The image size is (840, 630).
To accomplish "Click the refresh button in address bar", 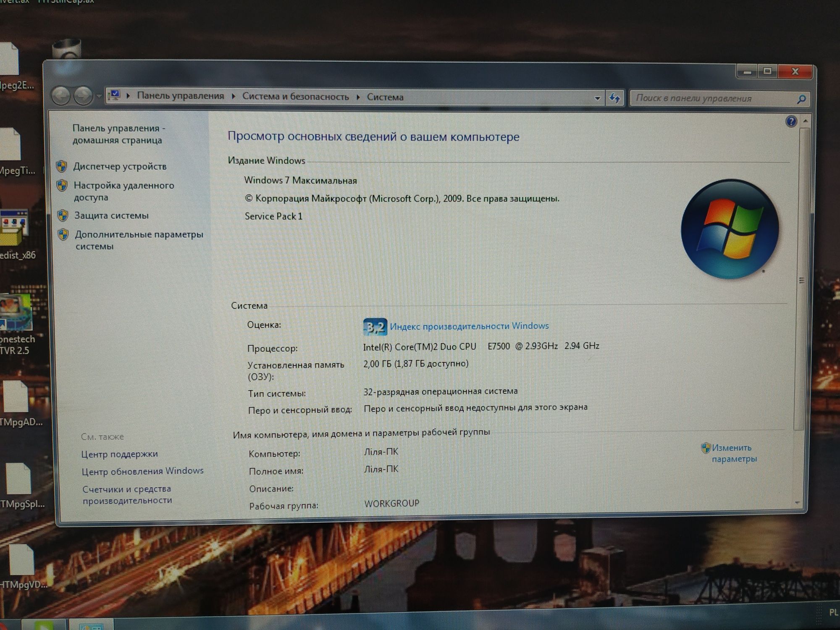I will coord(615,99).
